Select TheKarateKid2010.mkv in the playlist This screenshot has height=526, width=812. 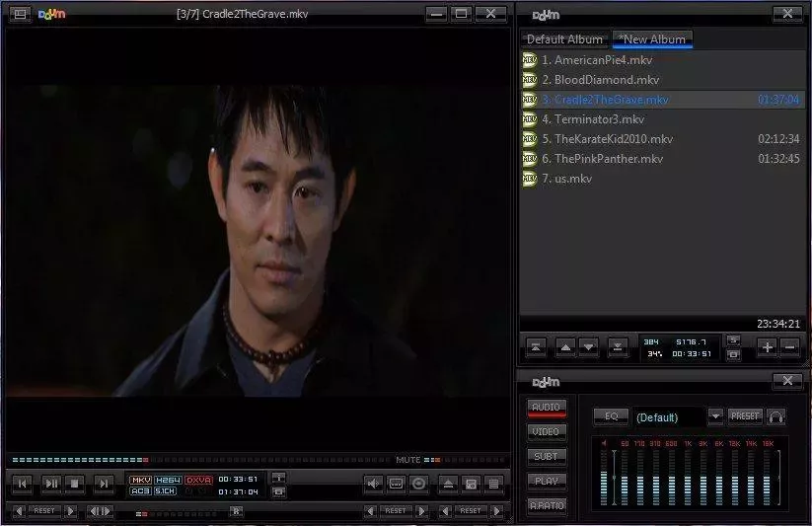(x=614, y=139)
